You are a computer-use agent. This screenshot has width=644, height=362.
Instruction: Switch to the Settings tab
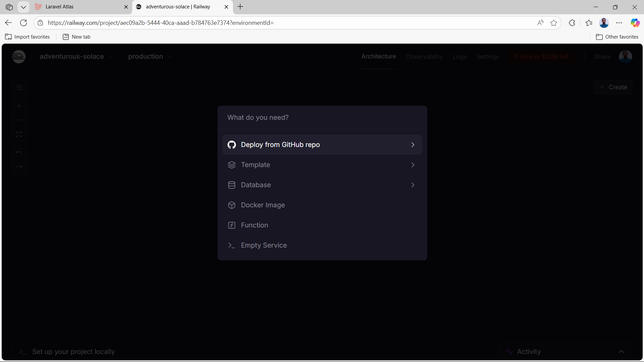[488, 57]
